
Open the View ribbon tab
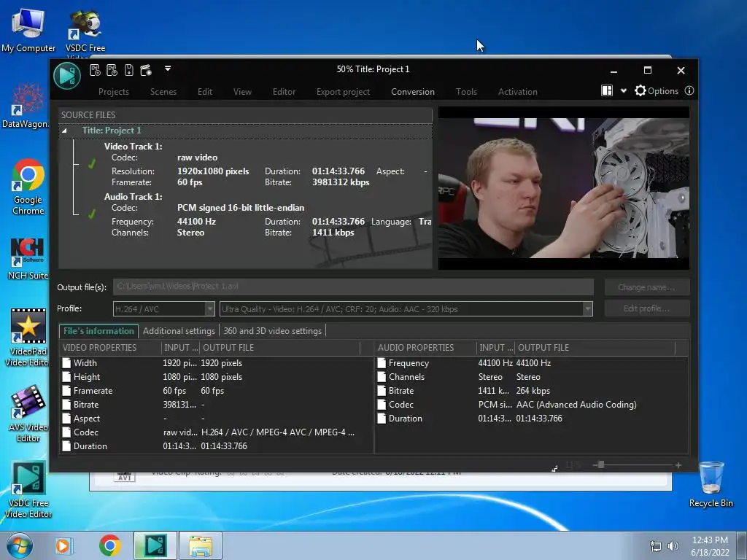point(242,91)
